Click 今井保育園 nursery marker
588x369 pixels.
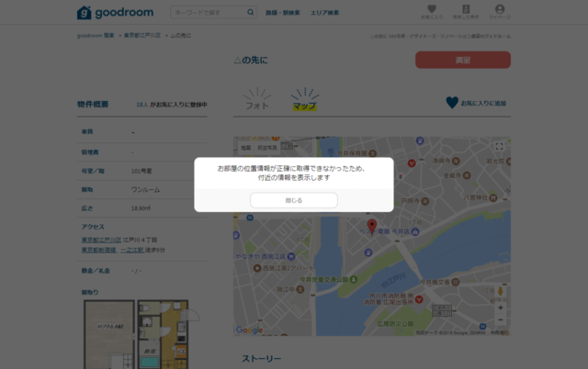pos(372,153)
